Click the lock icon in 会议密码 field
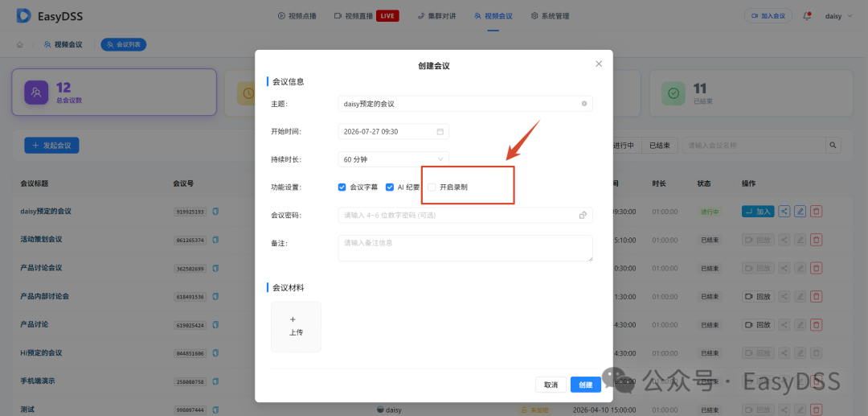 (x=583, y=215)
